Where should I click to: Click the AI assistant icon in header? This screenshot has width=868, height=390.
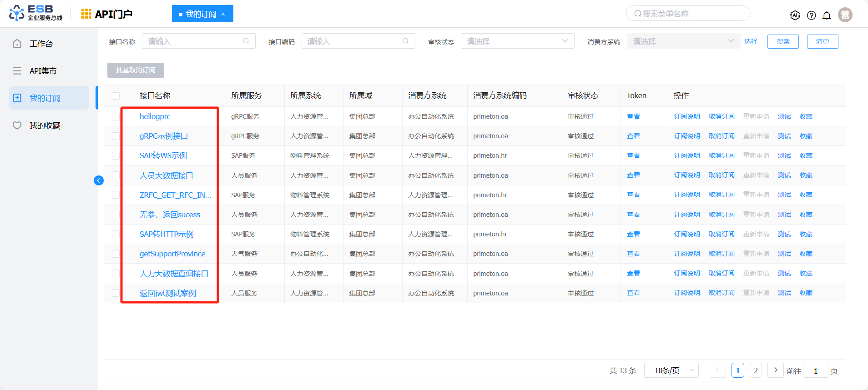click(795, 15)
